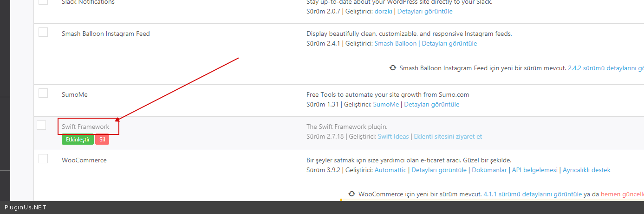
Task: Open the SumoMe developer link
Action: click(386, 105)
